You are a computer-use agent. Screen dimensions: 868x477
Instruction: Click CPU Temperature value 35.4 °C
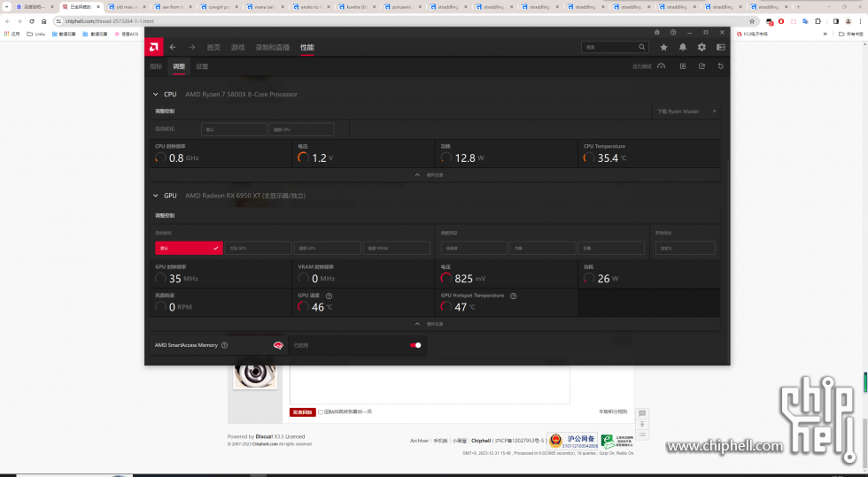coord(612,158)
